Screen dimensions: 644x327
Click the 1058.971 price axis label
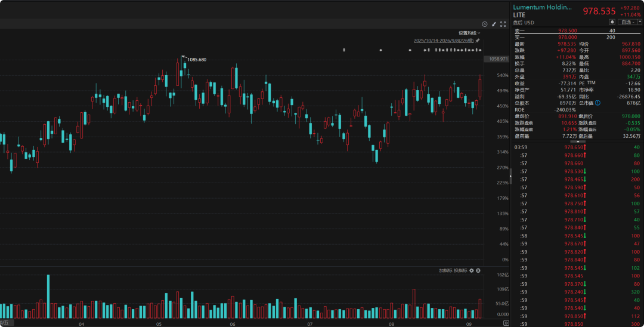point(498,59)
